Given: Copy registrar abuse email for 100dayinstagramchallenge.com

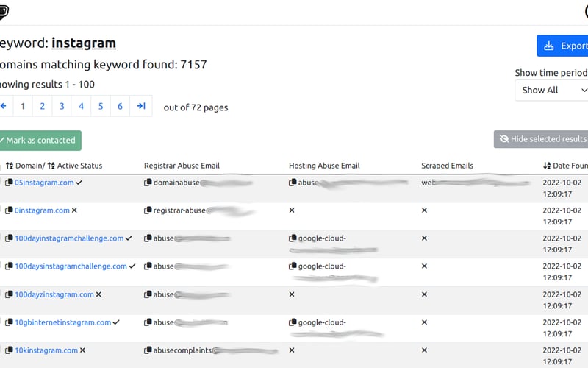Looking at the screenshot, I should pyautogui.click(x=148, y=238).
